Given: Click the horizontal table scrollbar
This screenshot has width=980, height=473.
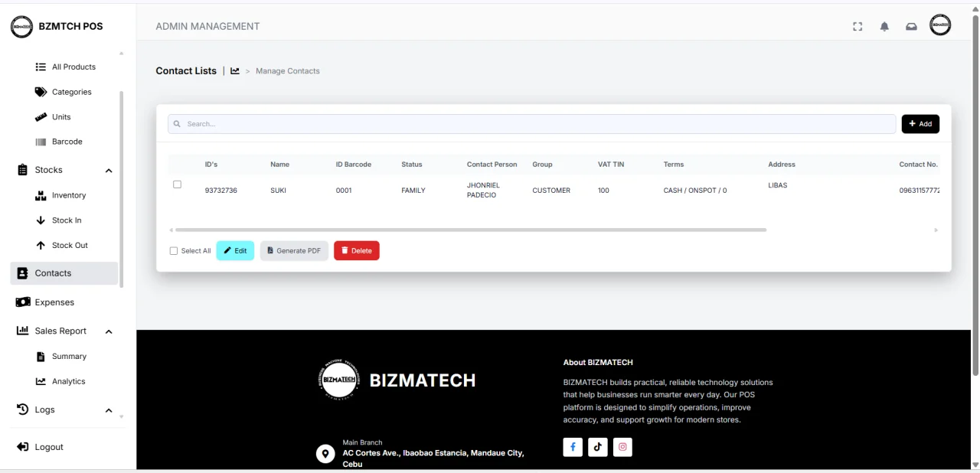Looking at the screenshot, I should coord(471,230).
